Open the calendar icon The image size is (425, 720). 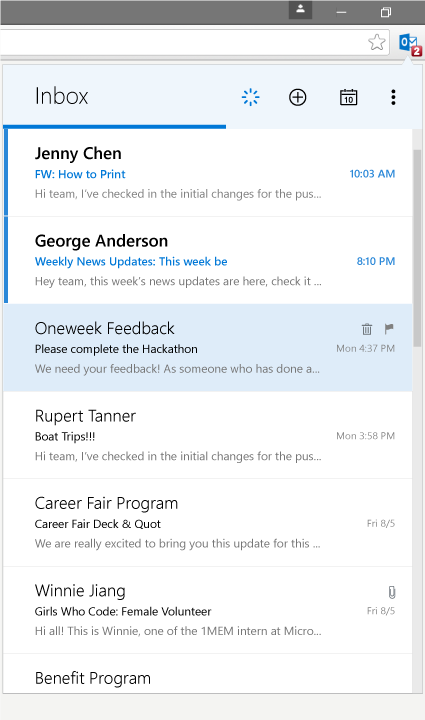click(x=348, y=97)
